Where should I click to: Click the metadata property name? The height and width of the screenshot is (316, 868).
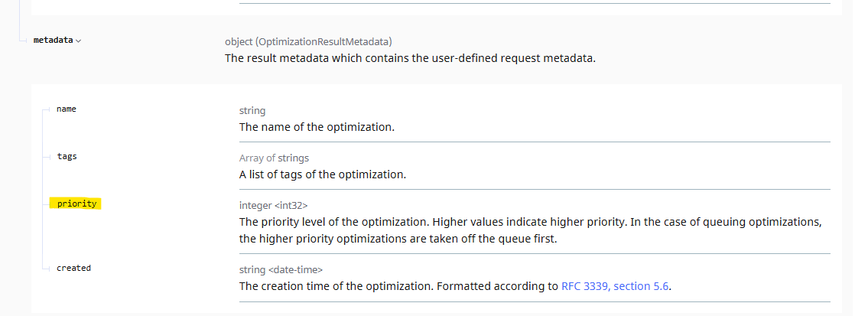(53, 40)
